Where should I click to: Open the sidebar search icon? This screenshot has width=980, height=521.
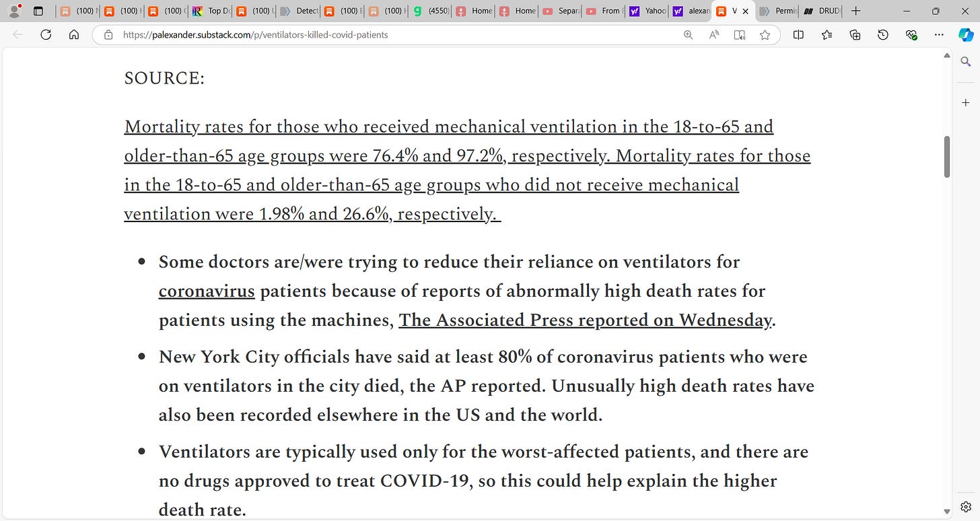[966, 62]
